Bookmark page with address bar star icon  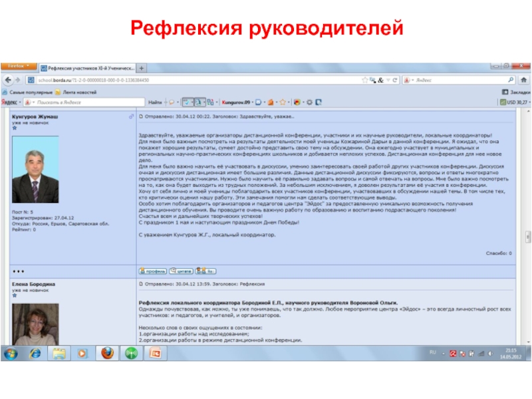click(364, 80)
